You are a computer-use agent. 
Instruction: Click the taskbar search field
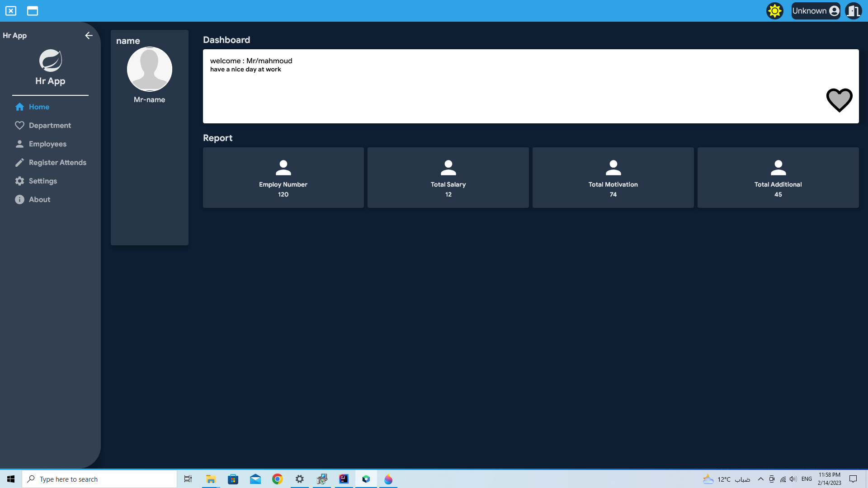click(x=99, y=479)
